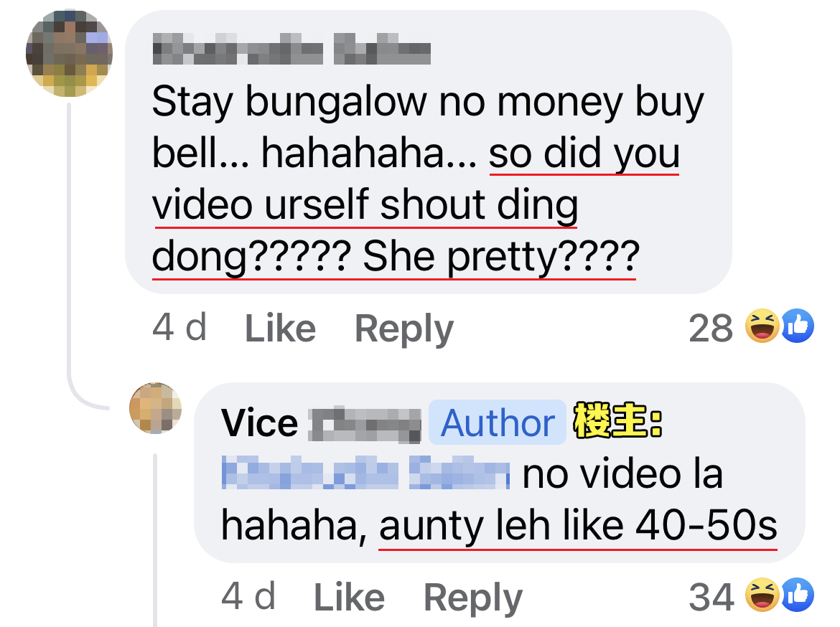Click the first commenter's blurred name
The width and height of the screenshot is (840, 627).
[291, 49]
